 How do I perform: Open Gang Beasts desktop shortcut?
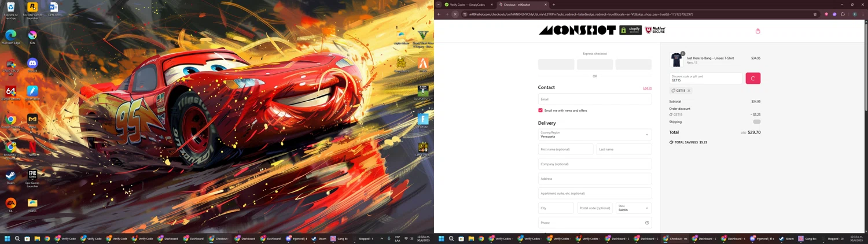coord(401,65)
